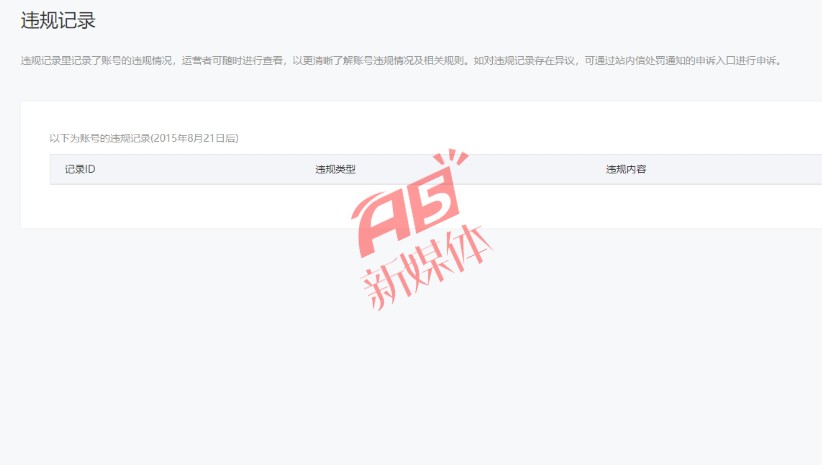Select the 违规类型 column header
822x465 pixels.
[x=335, y=170]
